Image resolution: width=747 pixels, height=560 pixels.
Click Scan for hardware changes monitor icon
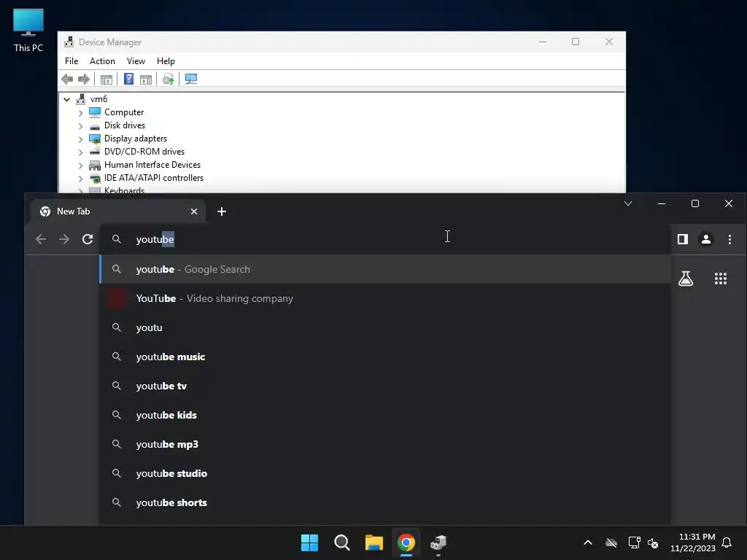(191, 79)
